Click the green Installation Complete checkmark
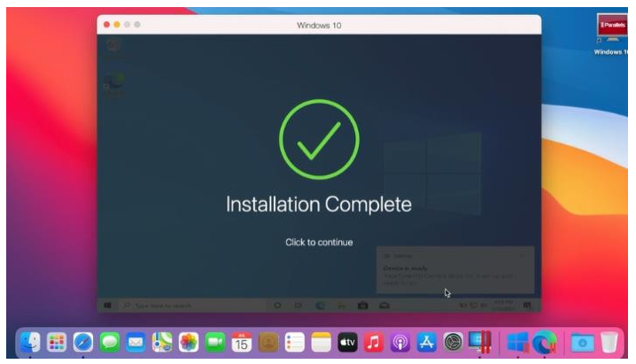The height and width of the screenshot is (364, 636). (319, 139)
